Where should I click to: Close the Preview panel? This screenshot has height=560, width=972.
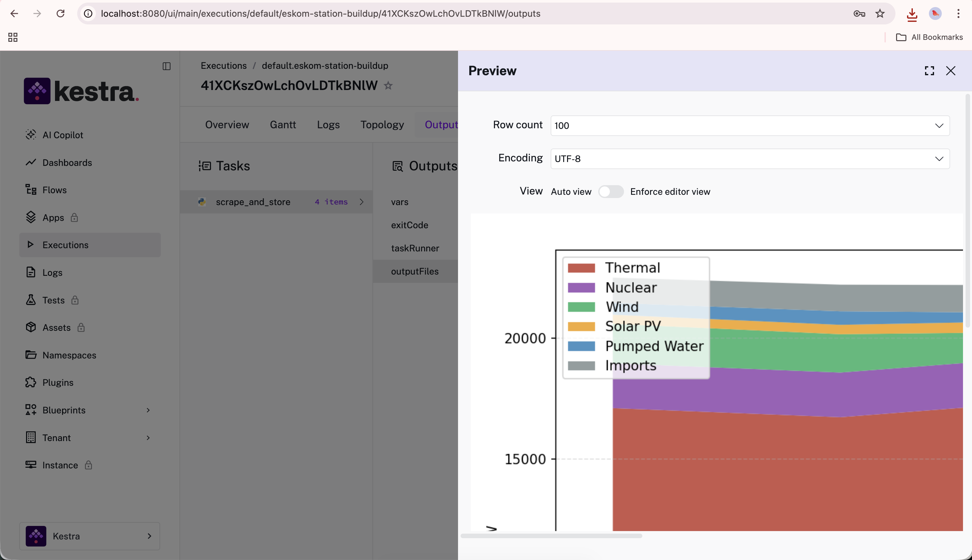pyautogui.click(x=951, y=71)
